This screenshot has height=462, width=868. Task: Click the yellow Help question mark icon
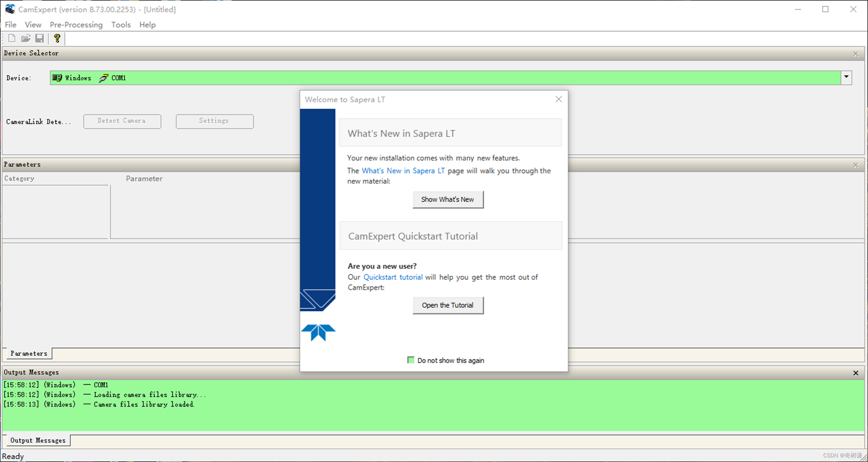pyautogui.click(x=57, y=38)
